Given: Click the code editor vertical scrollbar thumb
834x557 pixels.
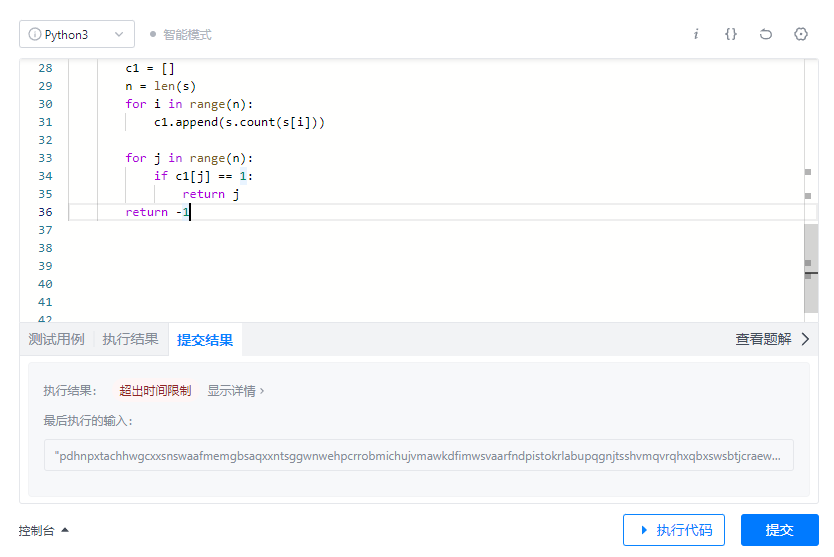Looking at the screenshot, I should click(x=811, y=268).
